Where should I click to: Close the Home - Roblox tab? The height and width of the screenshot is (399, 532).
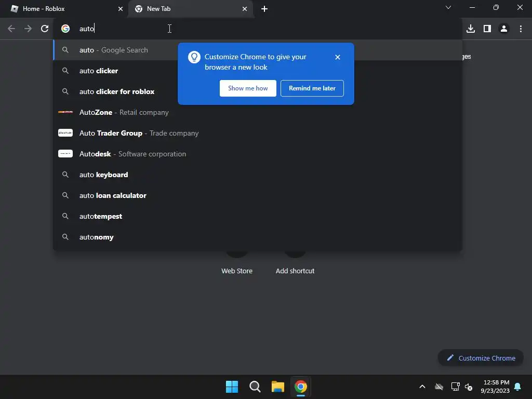[x=121, y=9]
